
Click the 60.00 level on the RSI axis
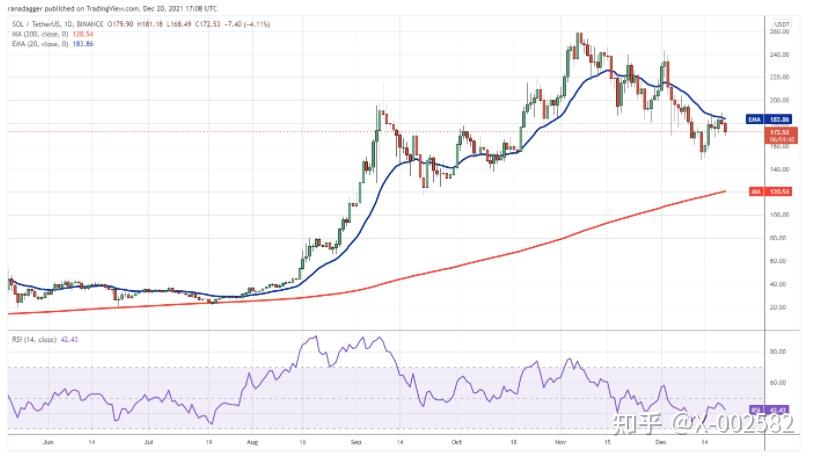(x=778, y=382)
